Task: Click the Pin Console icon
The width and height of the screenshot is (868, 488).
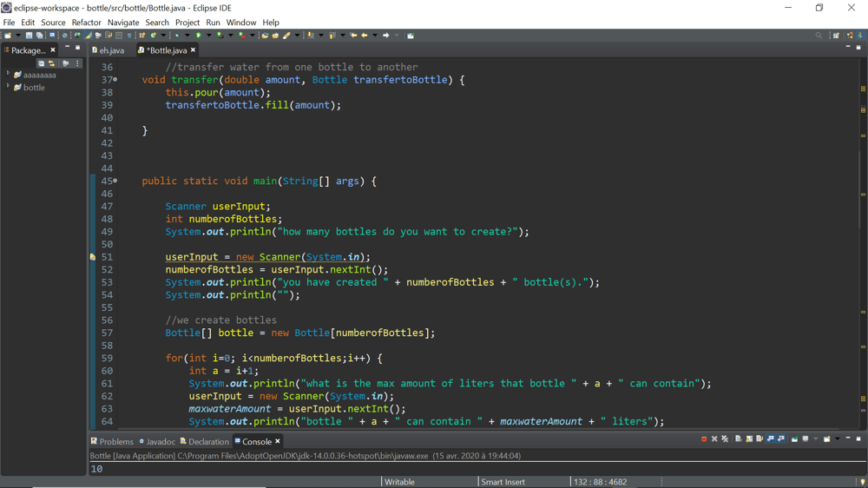Action: coord(794,439)
